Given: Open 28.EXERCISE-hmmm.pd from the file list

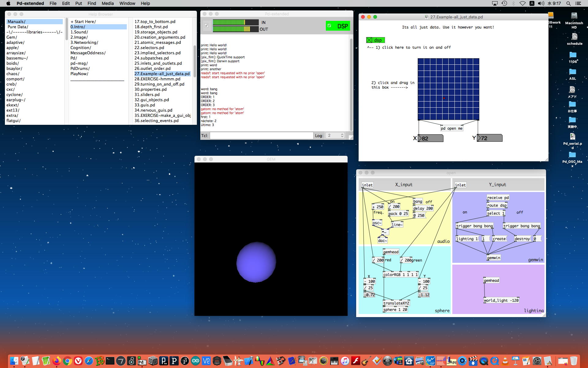Looking at the screenshot, I should point(157,79).
